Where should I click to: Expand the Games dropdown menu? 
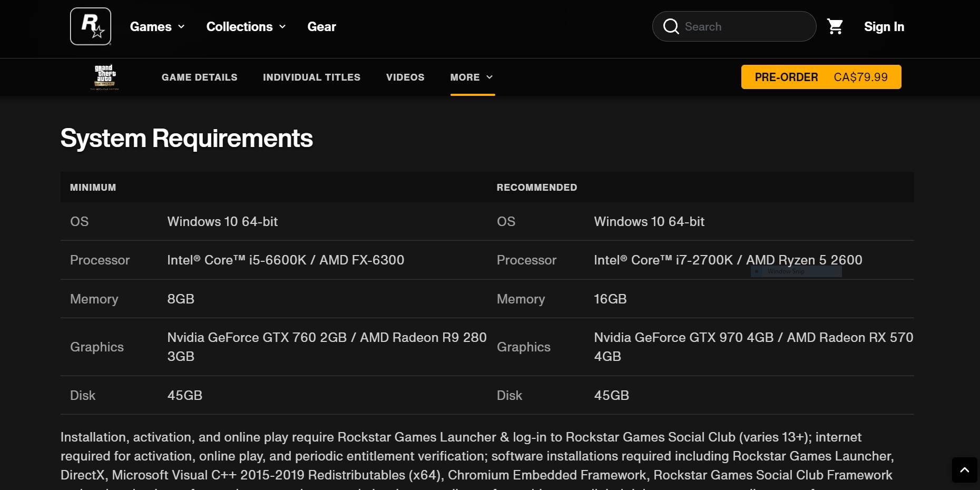pyautogui.click(x=157, y=26)
